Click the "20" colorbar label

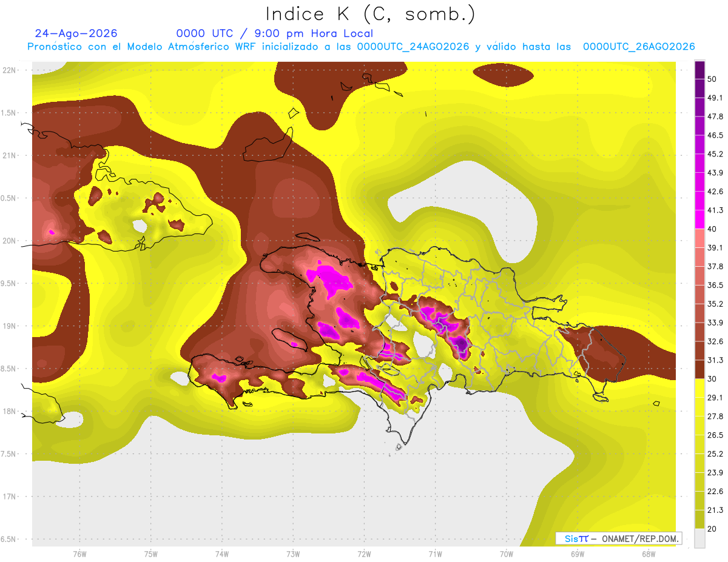712,529
